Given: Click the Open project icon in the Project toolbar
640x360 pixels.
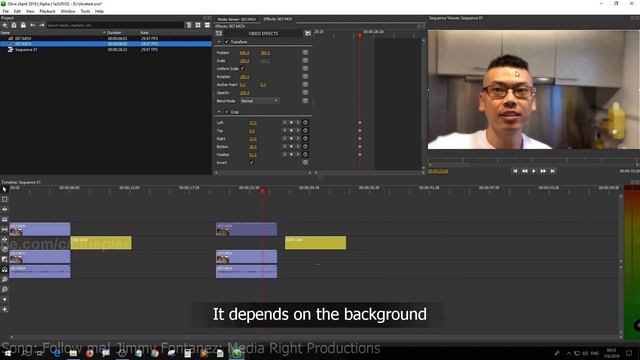Looking at the screenshot, I should [x=14, y=25].
